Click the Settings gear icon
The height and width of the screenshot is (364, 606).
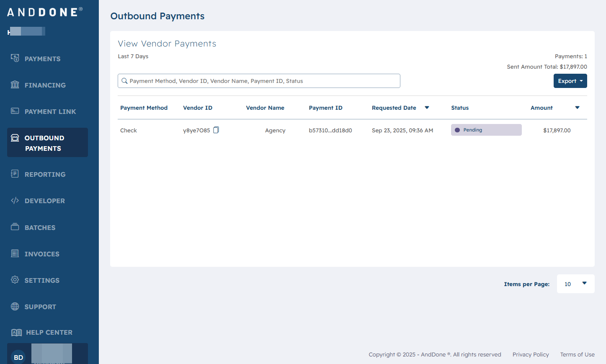click(15, 280)
